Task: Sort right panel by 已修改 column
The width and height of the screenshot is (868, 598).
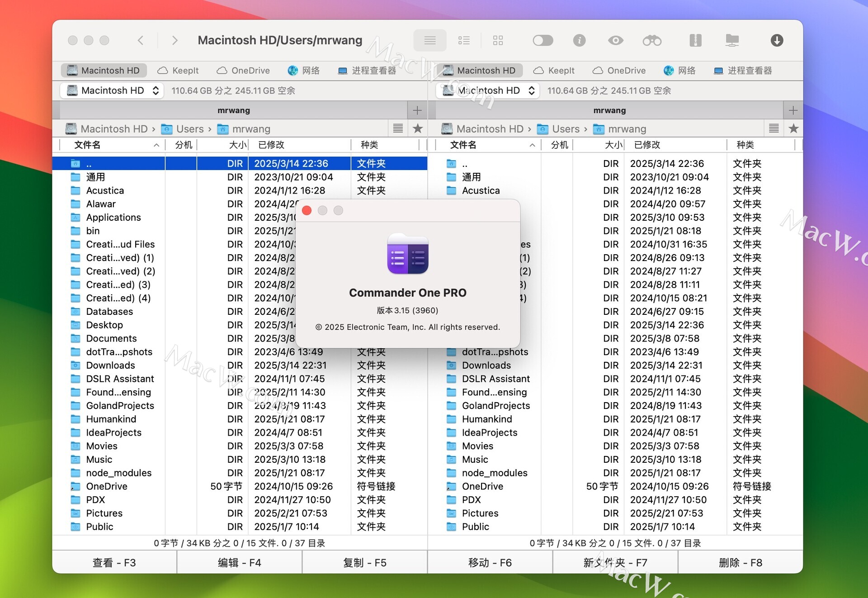Action: click(x=676, y=145)
